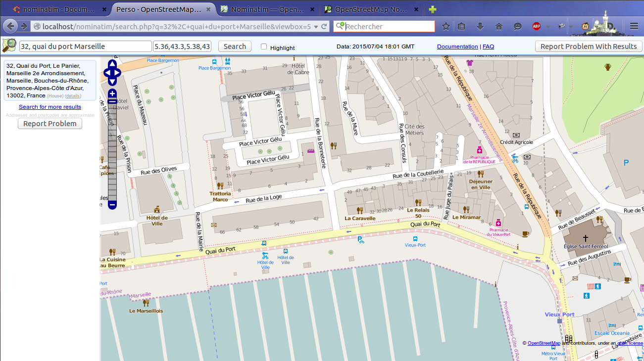Image resolution: width=644 pixels, height=361 pixels.
Task: Zoom in with the map plus button
Action: coord(112,93)
